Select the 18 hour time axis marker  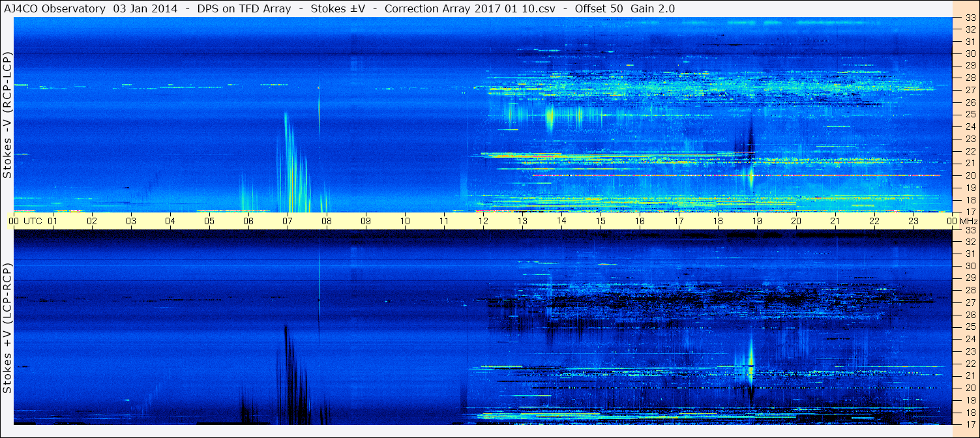[718, 221]
